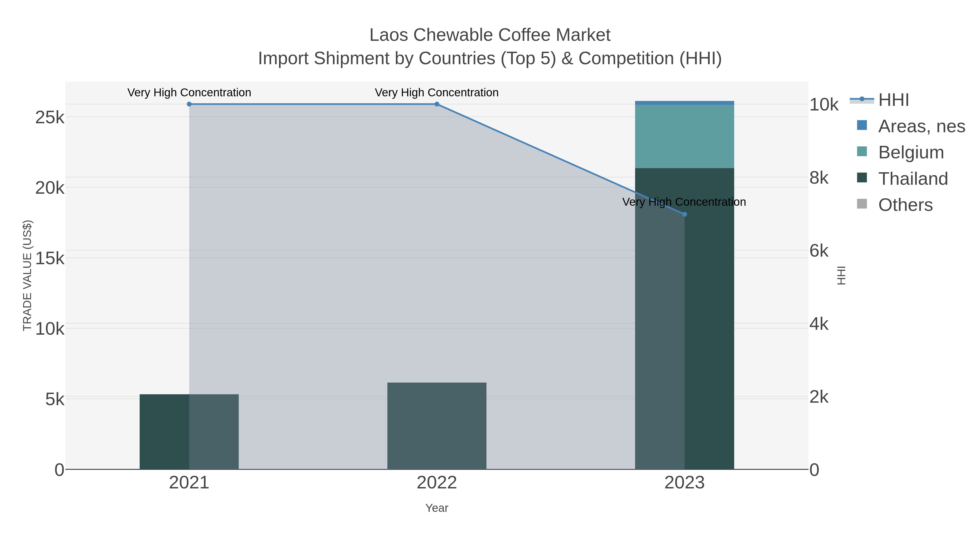Screen dimensions: 980x551
Task: Click the Year axis title
Action: pos(437,508)
